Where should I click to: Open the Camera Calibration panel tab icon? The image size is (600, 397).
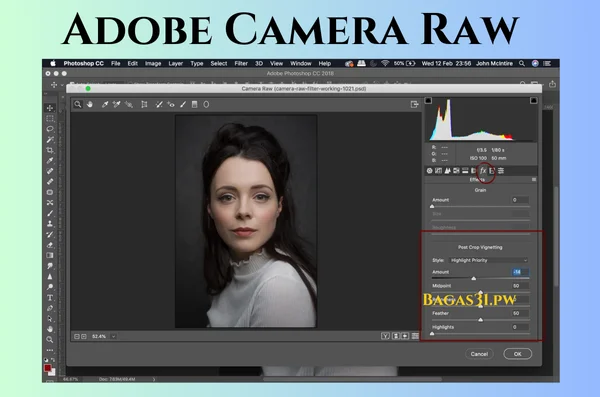point(492,171)
